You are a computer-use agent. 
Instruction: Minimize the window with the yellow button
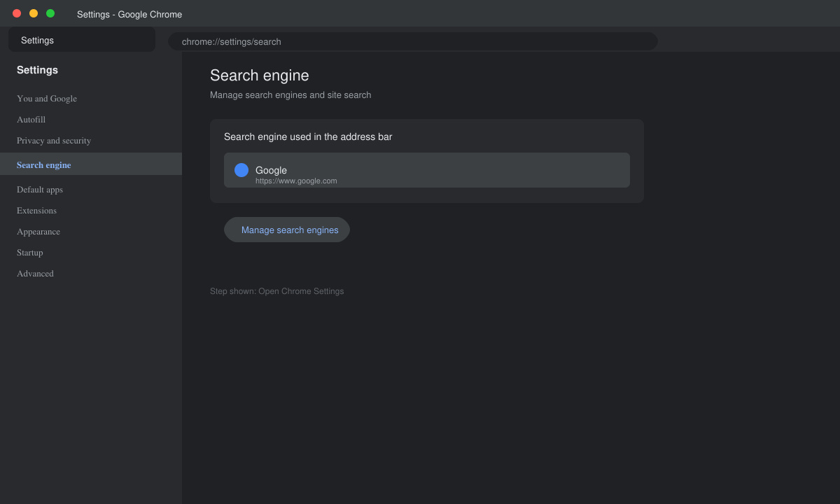(x=34, y=13)
